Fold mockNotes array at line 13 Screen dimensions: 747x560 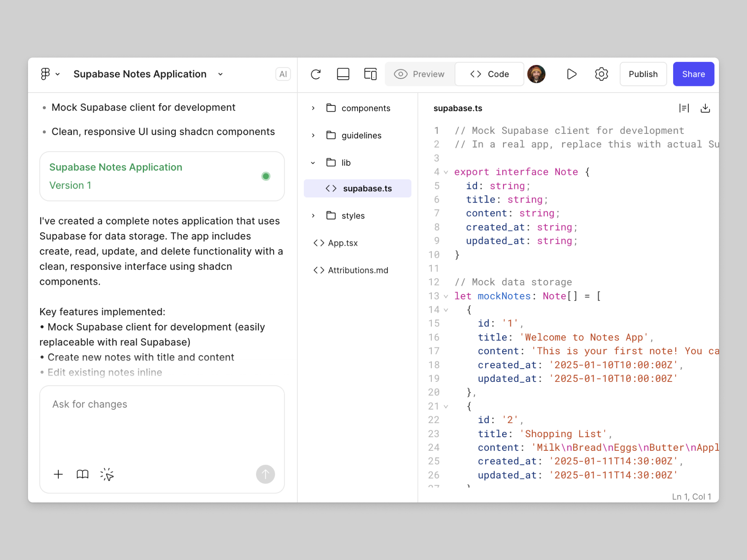coord(446,296)
